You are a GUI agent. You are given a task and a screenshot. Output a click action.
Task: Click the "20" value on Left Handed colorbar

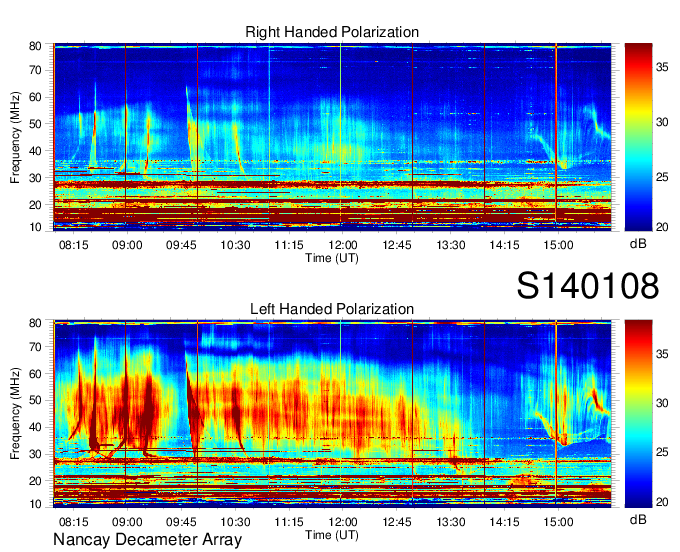tap(662, 503)
